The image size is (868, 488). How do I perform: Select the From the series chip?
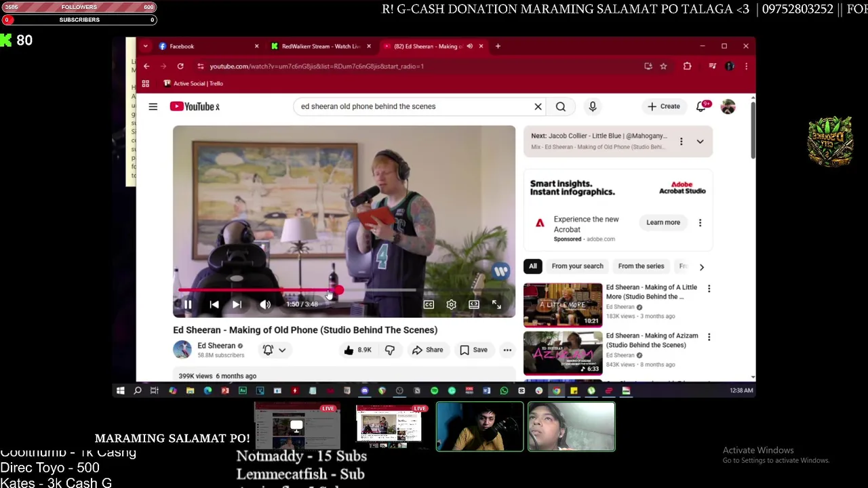pyautogui.click(x=641, y=266)
